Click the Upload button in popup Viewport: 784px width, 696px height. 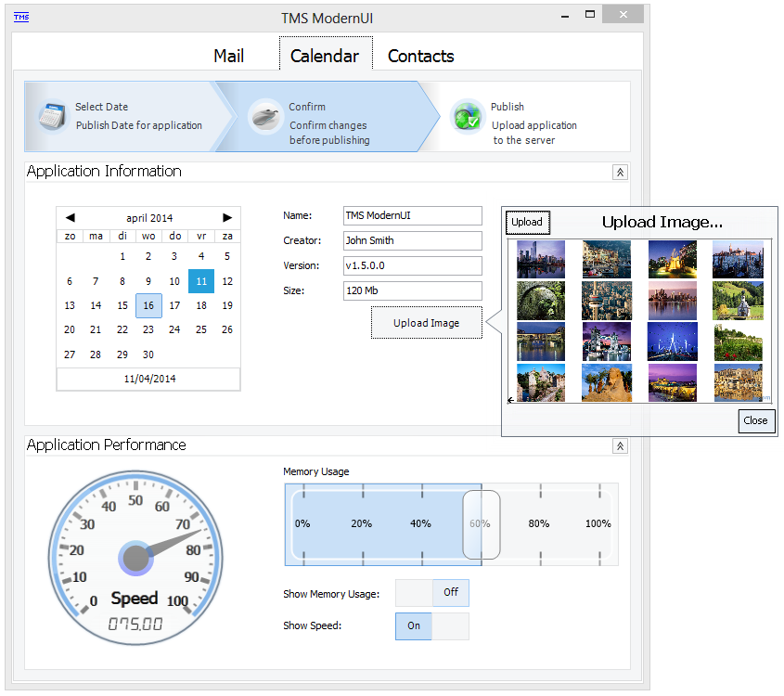(x=528, y=223)
